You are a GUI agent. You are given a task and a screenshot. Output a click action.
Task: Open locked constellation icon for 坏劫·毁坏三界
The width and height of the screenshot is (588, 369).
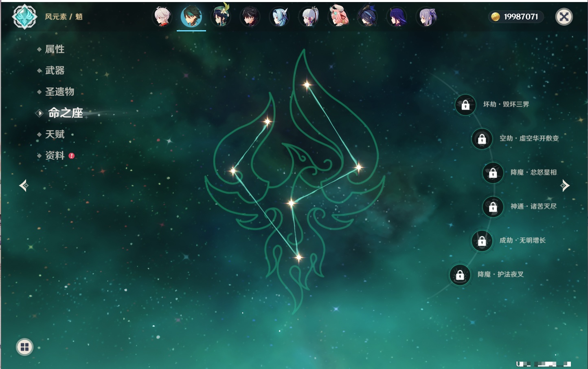[465, 105]
